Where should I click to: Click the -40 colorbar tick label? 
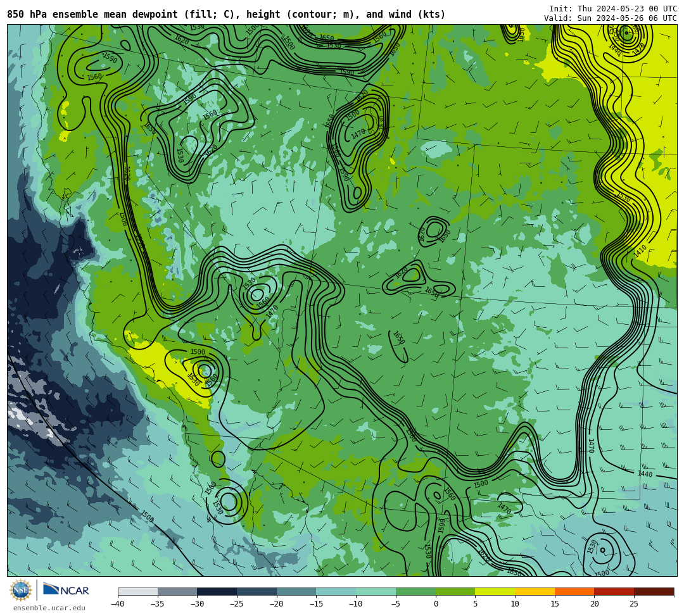pyautogui.click(x=118, y=604)
